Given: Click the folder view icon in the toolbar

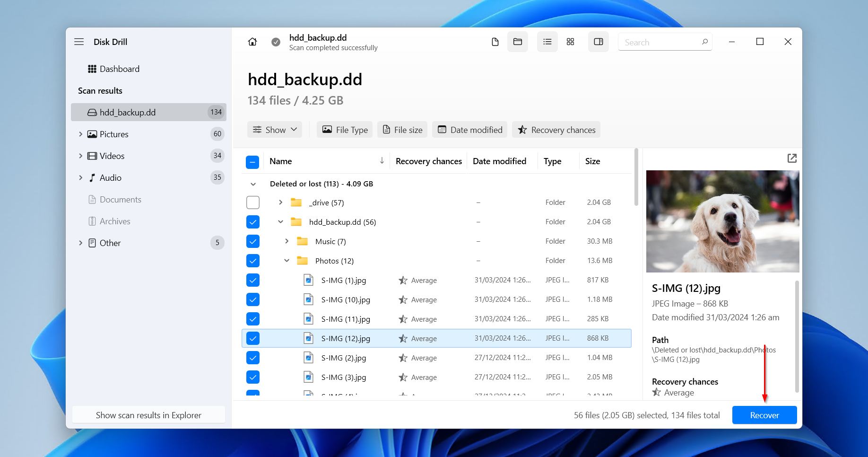Looking at the screenshot, I should tap(517, 42).
